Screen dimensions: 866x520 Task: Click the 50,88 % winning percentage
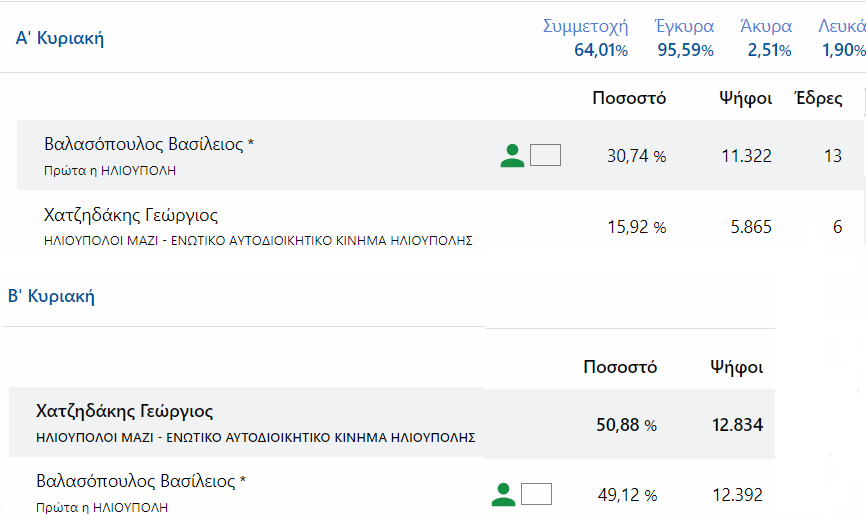(626, 425)
